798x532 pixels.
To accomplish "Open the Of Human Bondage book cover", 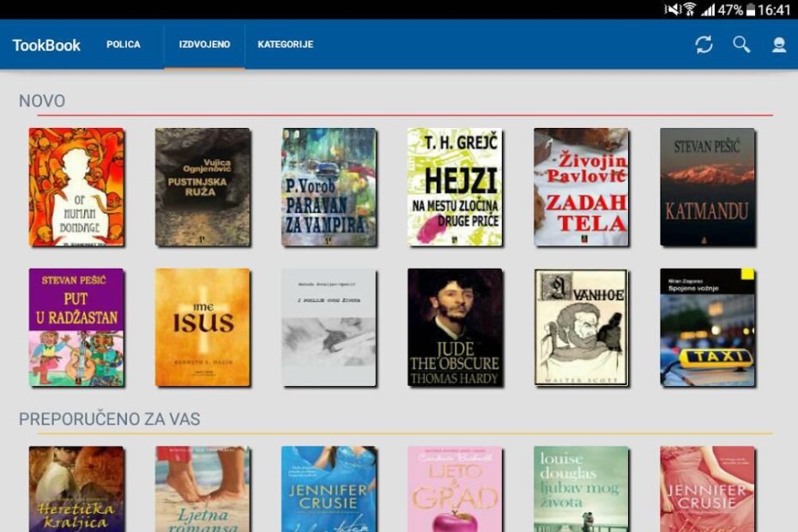I will pyautogui.click(x=76, y=187).
